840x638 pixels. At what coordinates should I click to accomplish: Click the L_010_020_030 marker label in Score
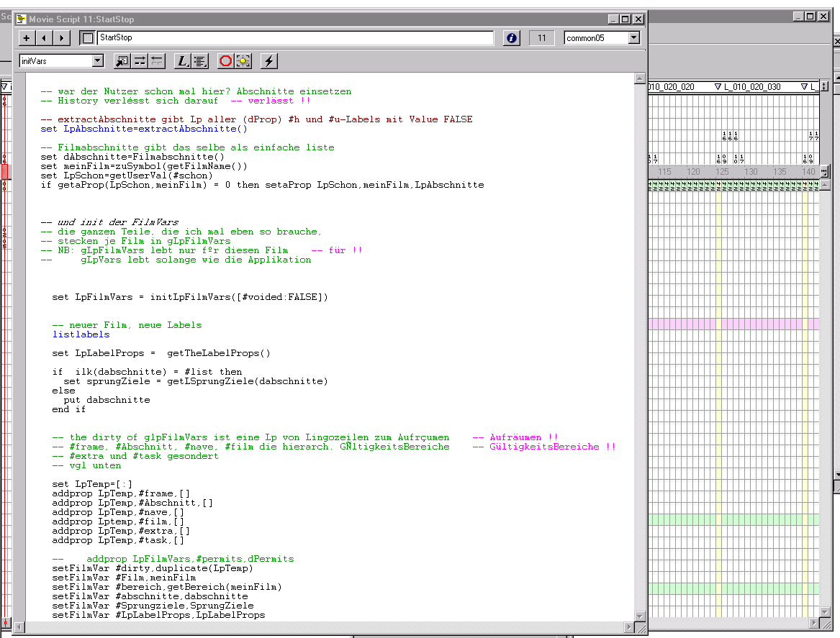tap(752, 87)
